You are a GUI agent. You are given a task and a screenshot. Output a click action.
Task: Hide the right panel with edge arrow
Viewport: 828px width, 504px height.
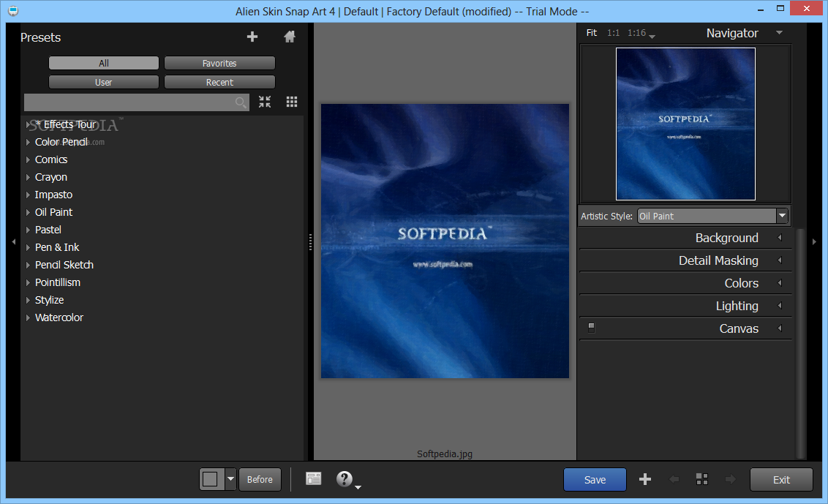click(x=814, y=242)
